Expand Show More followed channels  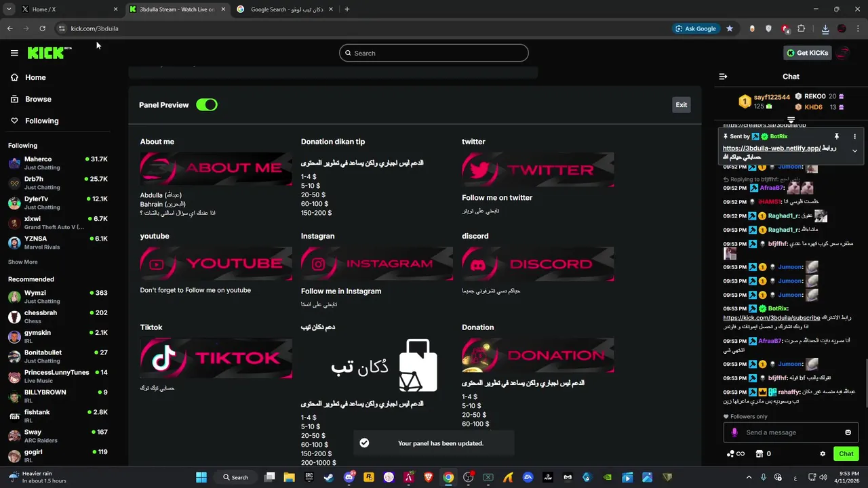23,262
